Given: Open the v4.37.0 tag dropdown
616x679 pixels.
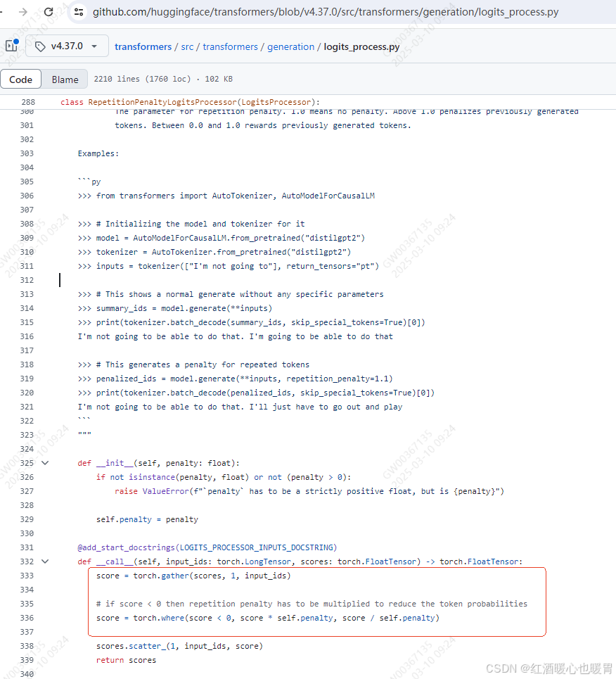Looking at the screenshot, I should (67, 46).
